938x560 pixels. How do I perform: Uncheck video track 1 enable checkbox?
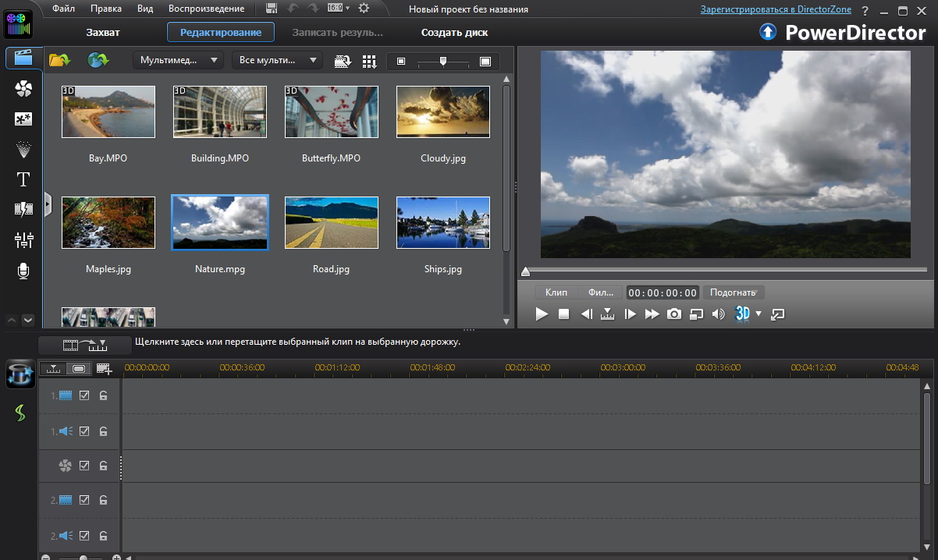point(85,395)
